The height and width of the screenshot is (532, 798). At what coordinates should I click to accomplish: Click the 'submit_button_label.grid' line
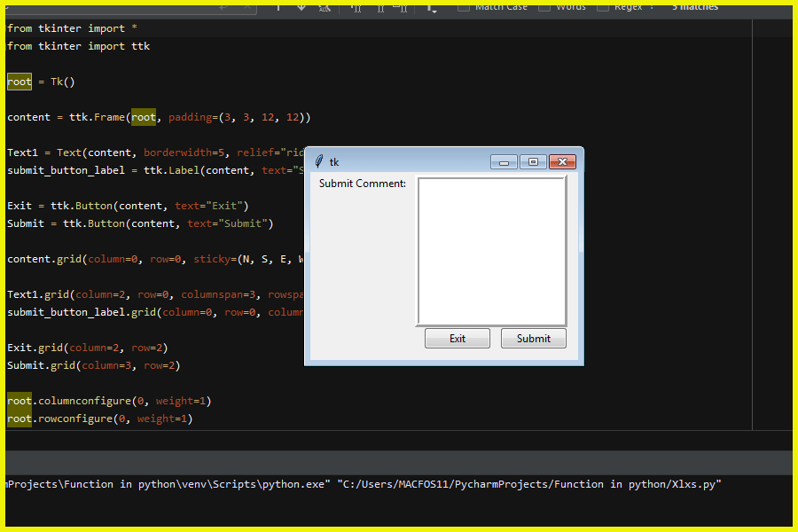155,312
